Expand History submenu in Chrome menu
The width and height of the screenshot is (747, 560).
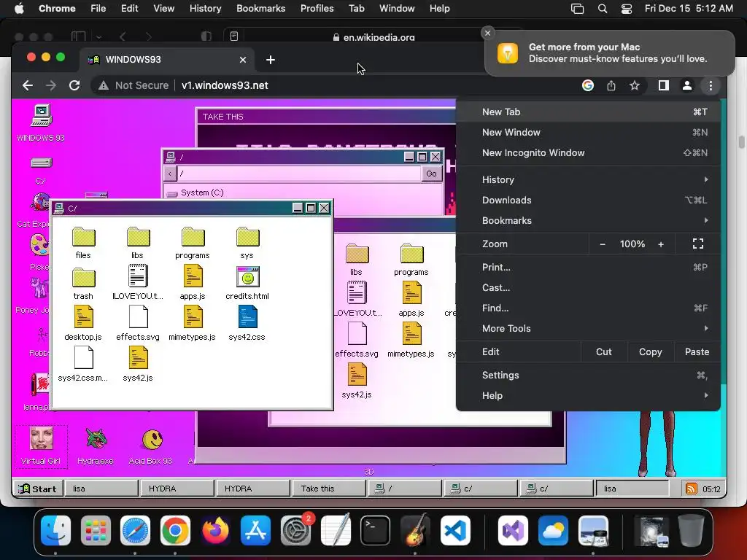pyautogui.click(x=588, y=179)
